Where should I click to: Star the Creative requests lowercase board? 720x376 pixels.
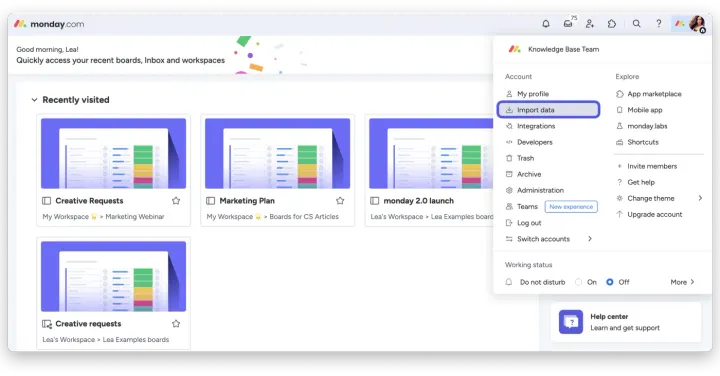[176, 324]
